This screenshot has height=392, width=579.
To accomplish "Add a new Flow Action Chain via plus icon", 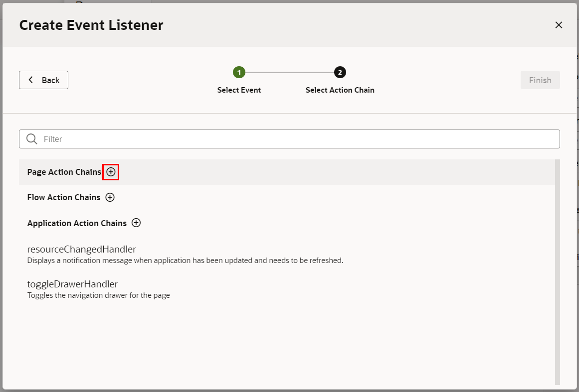I will point(110,197).
